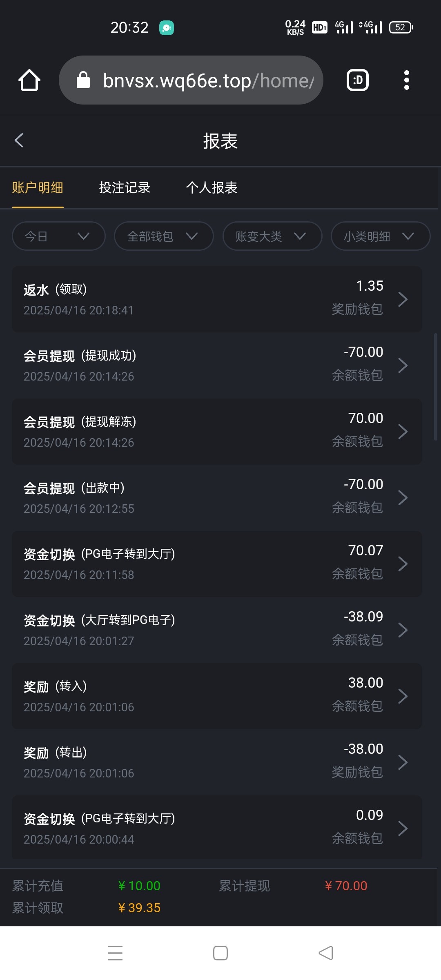
Task: Open the browser tab switcher icon
Action: coord(358,80)
